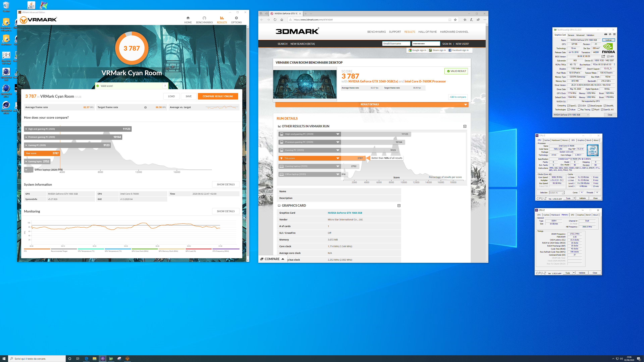Viewport: 644px width, 362px height.
Task: Open Task View in taskbar
Action: tap(78, 358)
